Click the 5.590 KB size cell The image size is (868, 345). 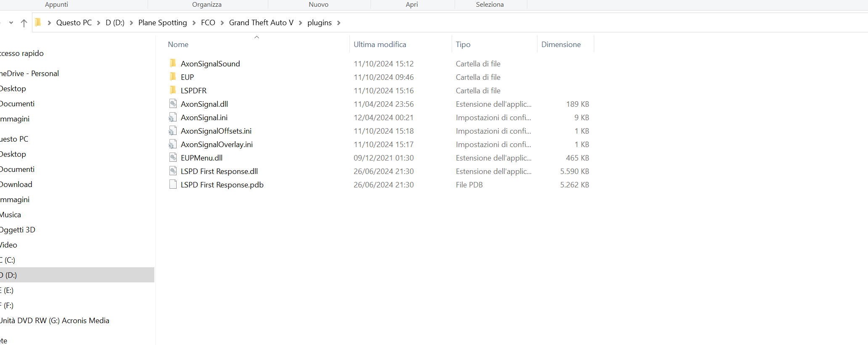[x=574, y=171]
